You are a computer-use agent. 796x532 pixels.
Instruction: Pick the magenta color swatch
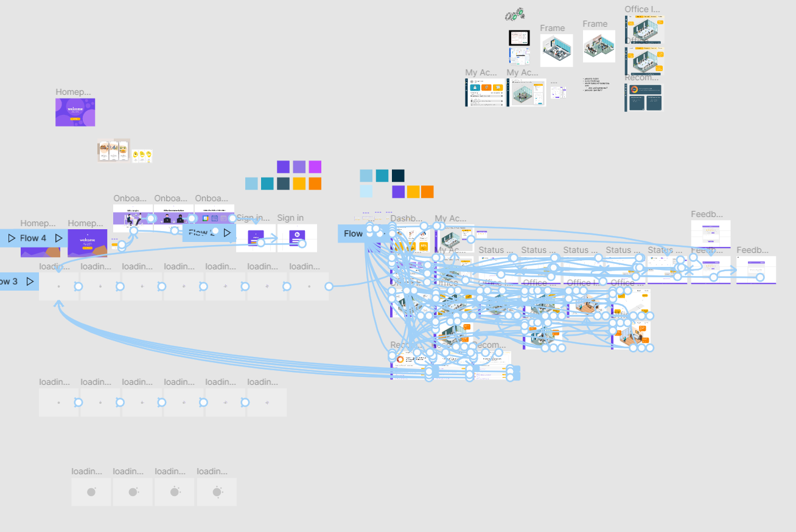pyautogui.click(x=315, y=167)
